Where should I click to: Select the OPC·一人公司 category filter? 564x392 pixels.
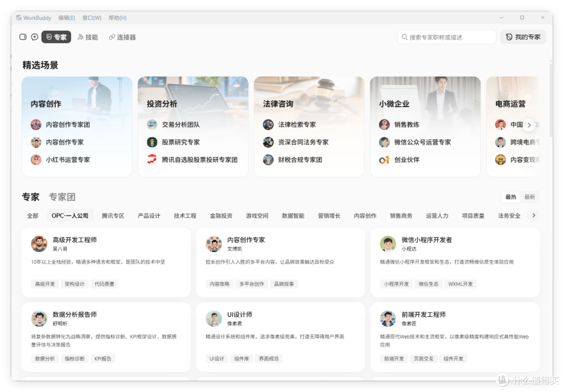[70, 216]
